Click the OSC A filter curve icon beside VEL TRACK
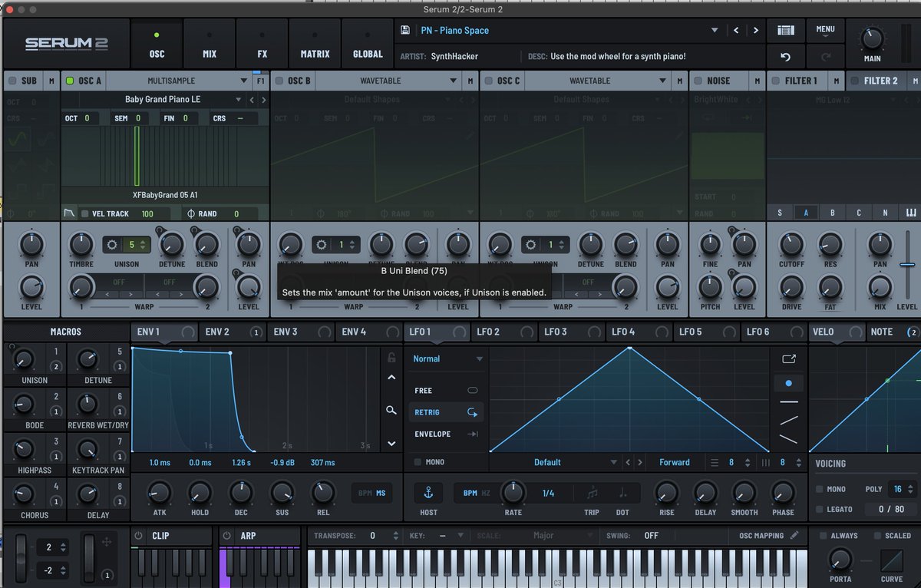This screenshot has height=588, width=921. pos(70,213)
